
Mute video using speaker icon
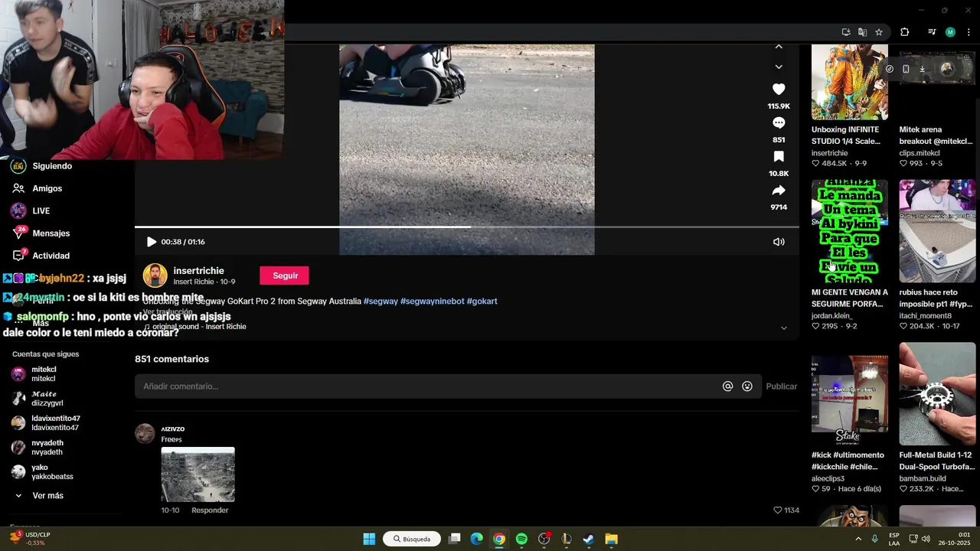pyautogui.click(x=779, y=242)
